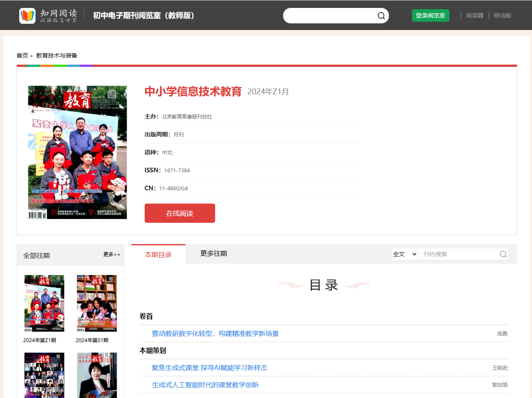This screenshot has height=398, width=532.
Task: Click the 月刊 publication frequency value
Action: pos(178,135)
